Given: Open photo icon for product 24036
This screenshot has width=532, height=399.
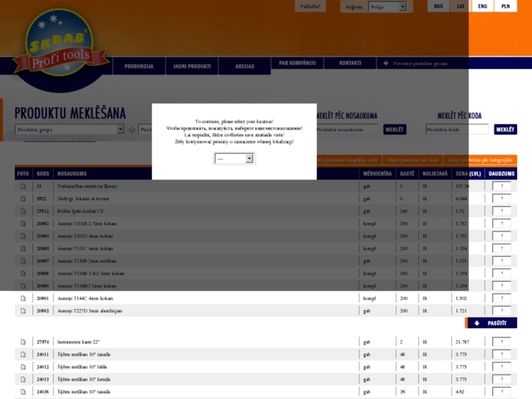Looking at the screenshot, I should (23, 392).
